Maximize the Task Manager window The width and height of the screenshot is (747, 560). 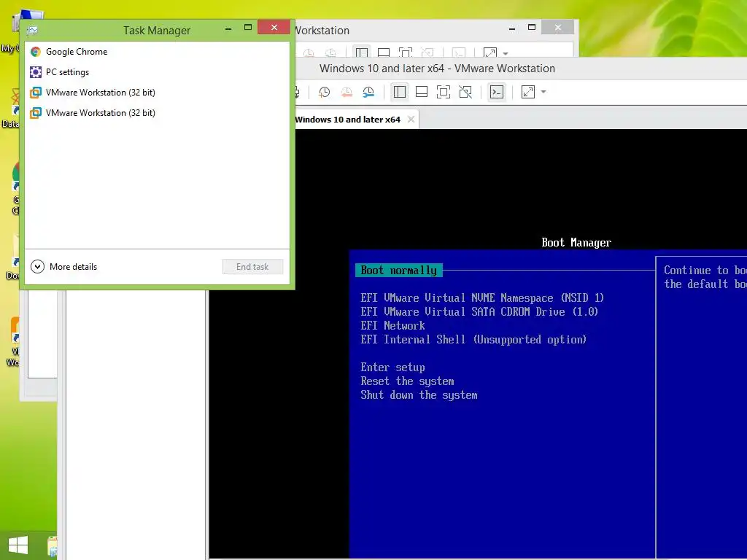(x=248, y=28)
